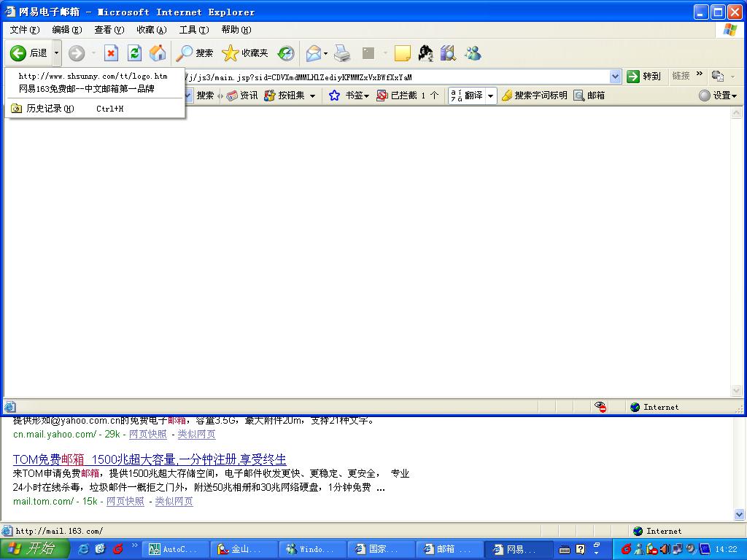
Task: Open the 文件 menu
Action: click(25, 29)
